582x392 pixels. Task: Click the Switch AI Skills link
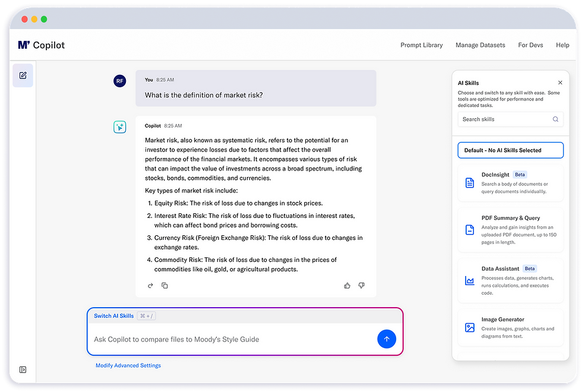click(113, 316)
